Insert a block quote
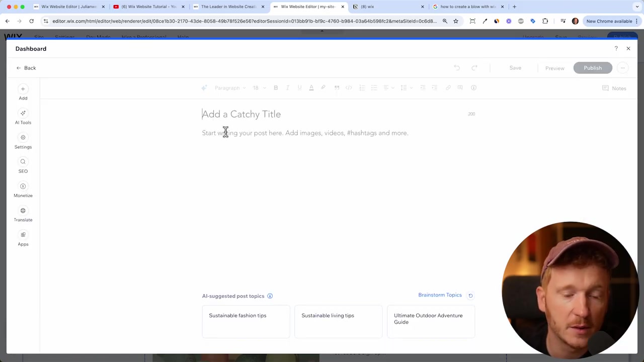644x362 pixels. point(337,88)
